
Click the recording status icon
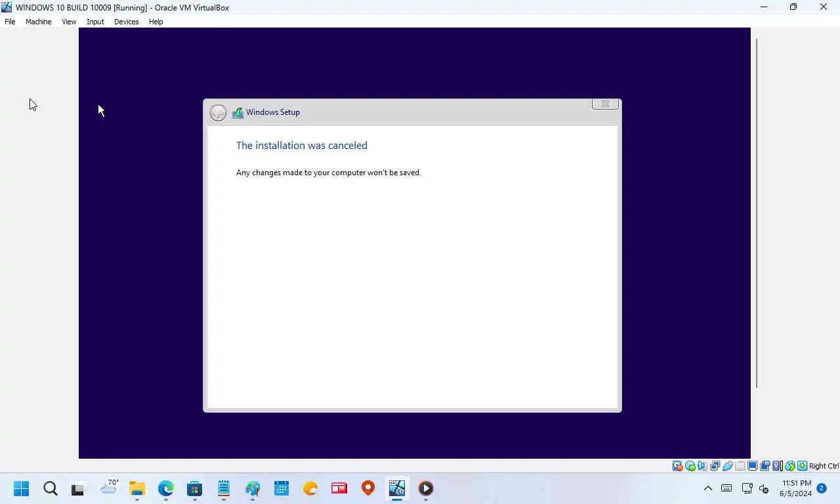tap(765, 466)
